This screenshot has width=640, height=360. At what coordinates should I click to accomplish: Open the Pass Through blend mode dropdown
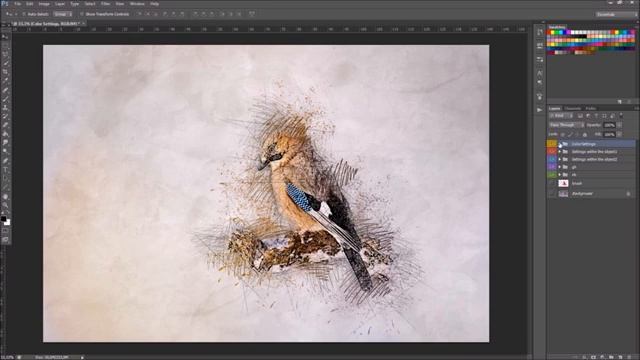(x=567, y=125)
